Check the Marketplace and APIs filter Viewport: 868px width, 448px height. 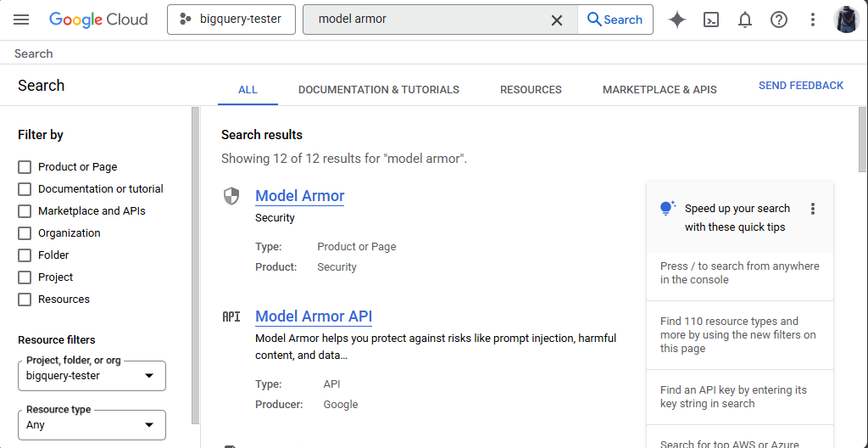click(x=25, y=211)
